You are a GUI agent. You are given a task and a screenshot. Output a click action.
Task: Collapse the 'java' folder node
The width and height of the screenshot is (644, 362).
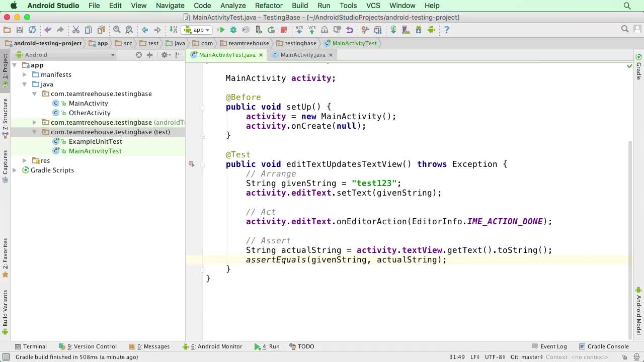click(x=24, y=84)
